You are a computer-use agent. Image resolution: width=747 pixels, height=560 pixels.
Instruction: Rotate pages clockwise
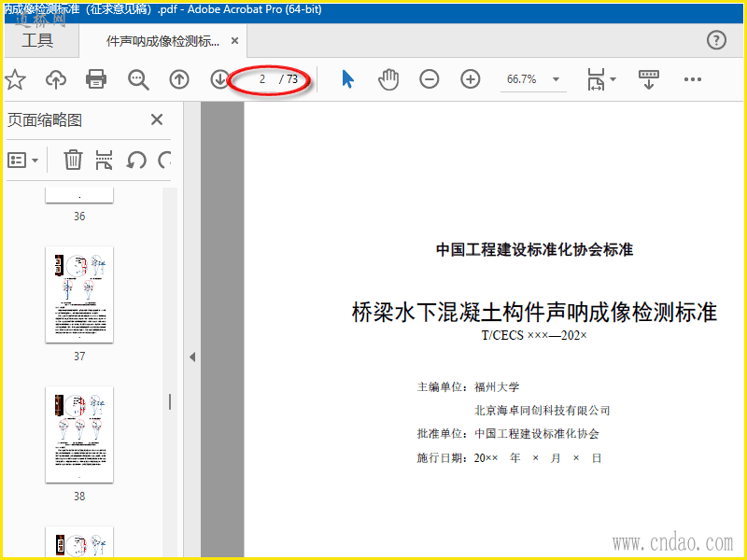[x=165, y=161]
